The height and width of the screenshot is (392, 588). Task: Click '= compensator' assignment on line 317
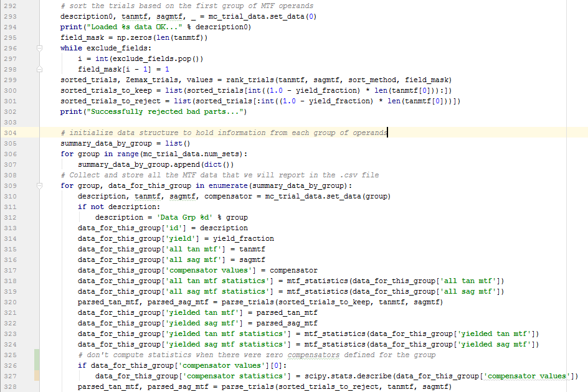(289, 270)
